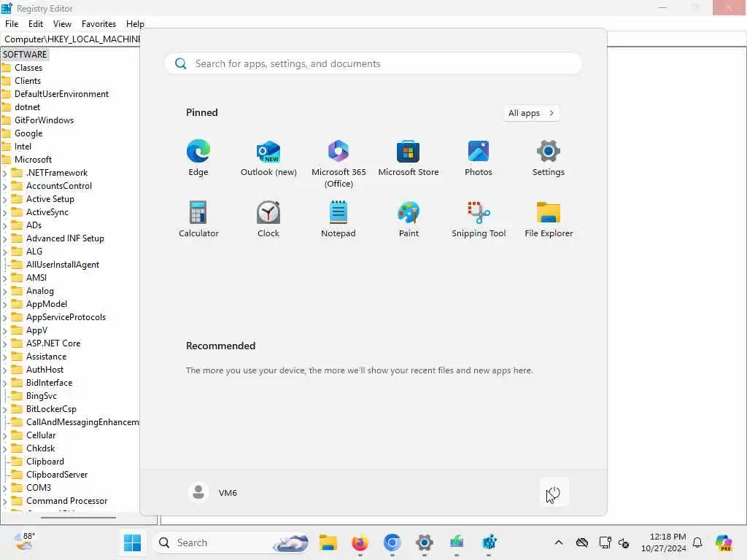Expand the AppModel key
The width and height of the screenshot is (747, 560).
tap(5, 304)
